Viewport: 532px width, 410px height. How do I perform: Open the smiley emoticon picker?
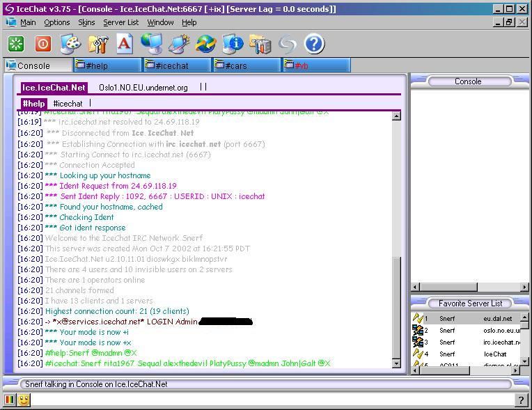24,400
